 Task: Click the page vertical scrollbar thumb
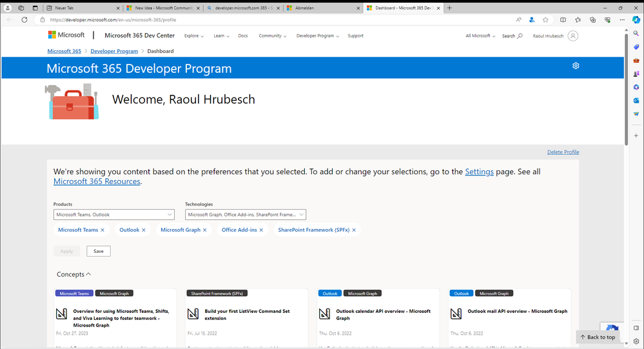[626, 89]
